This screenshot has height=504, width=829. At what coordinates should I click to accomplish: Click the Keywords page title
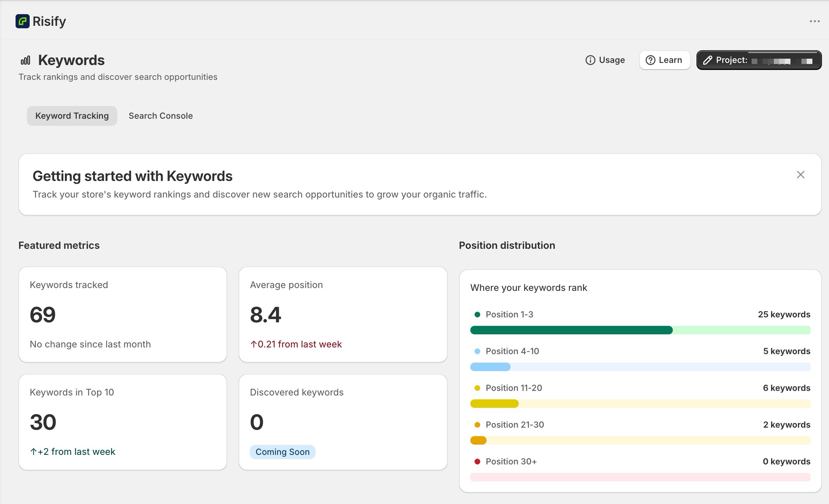pos(71,60)
